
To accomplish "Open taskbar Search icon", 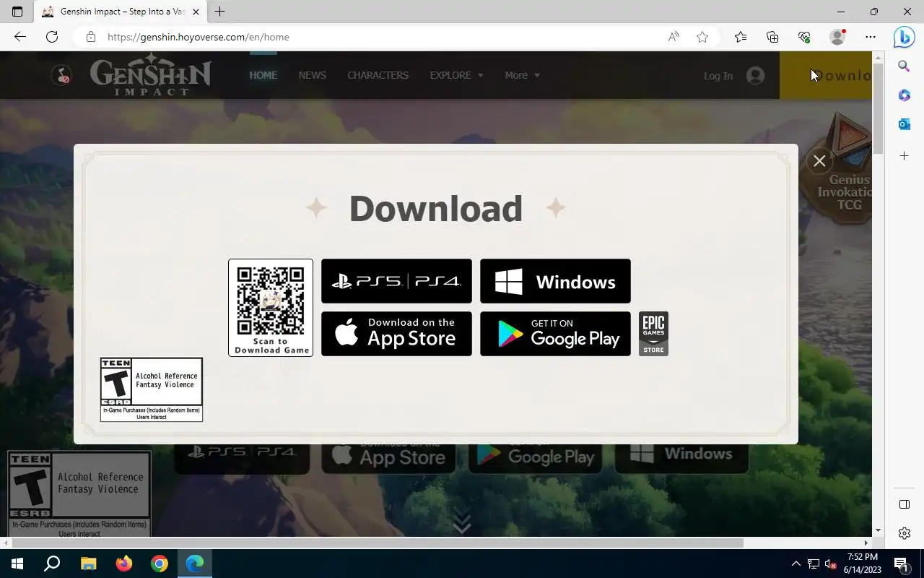I will (52, 564).
